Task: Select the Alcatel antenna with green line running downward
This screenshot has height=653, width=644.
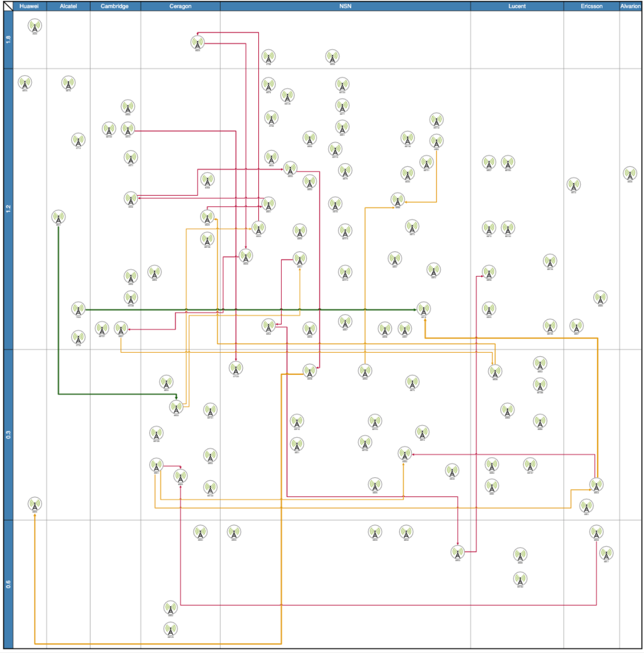Action: [x=58, y=217]
